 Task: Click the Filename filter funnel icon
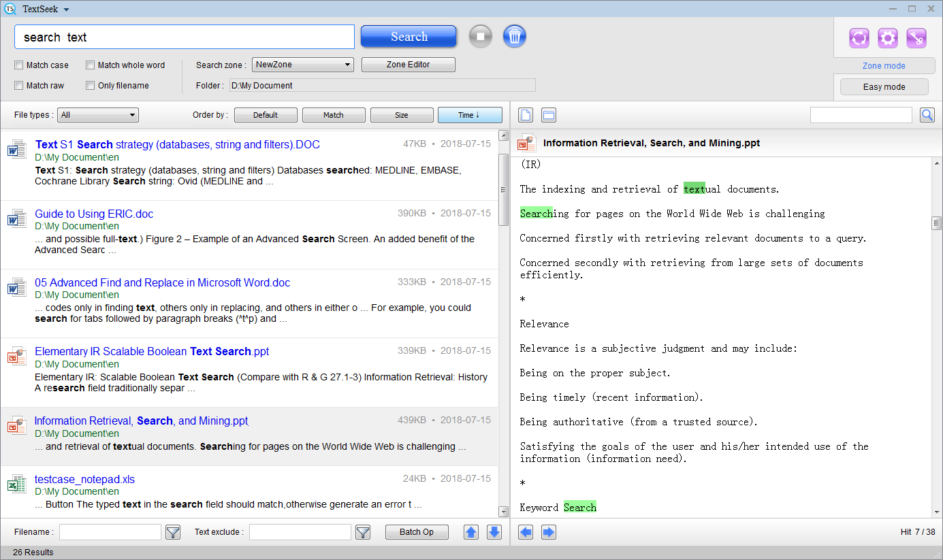173,532
